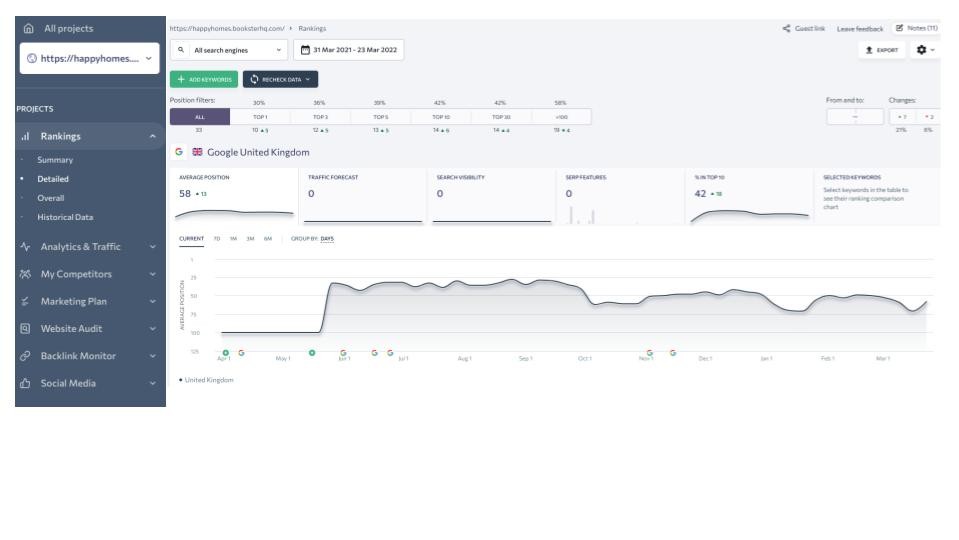This screenshot has width=959, height=540.
Task: Click the Add Keywords button
Action: pyautogui.click(x=203, y=78)
